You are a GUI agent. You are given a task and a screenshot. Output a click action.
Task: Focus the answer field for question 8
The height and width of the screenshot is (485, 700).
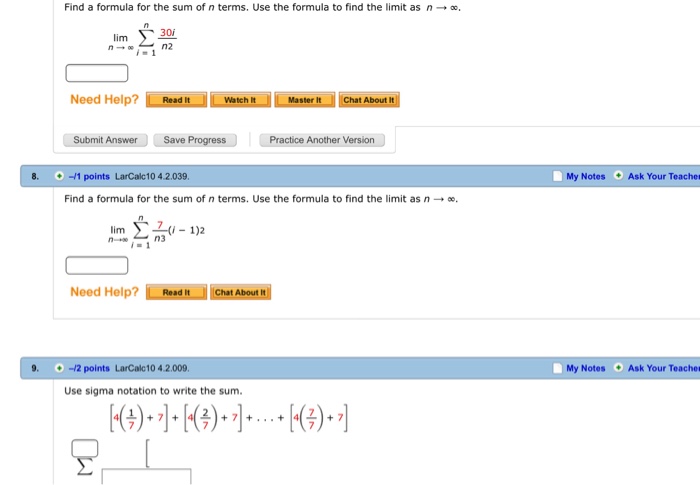click(97, 265)
